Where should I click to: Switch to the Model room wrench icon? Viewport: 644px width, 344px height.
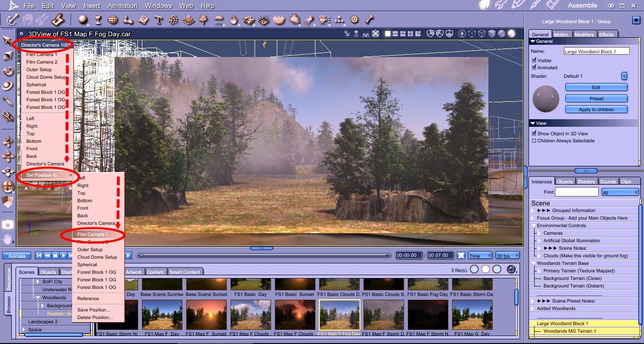click(501, 5)
